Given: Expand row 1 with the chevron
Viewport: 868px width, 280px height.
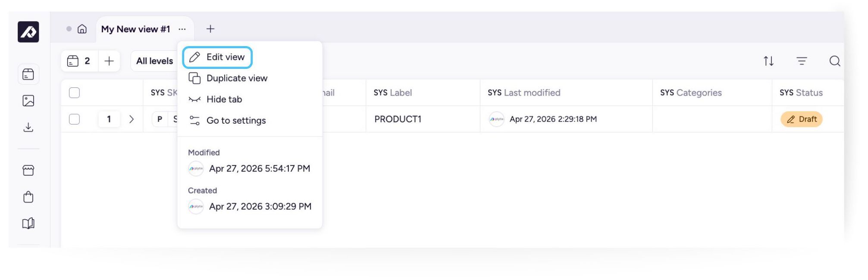Looking at the screenshot, I should 132,119.
